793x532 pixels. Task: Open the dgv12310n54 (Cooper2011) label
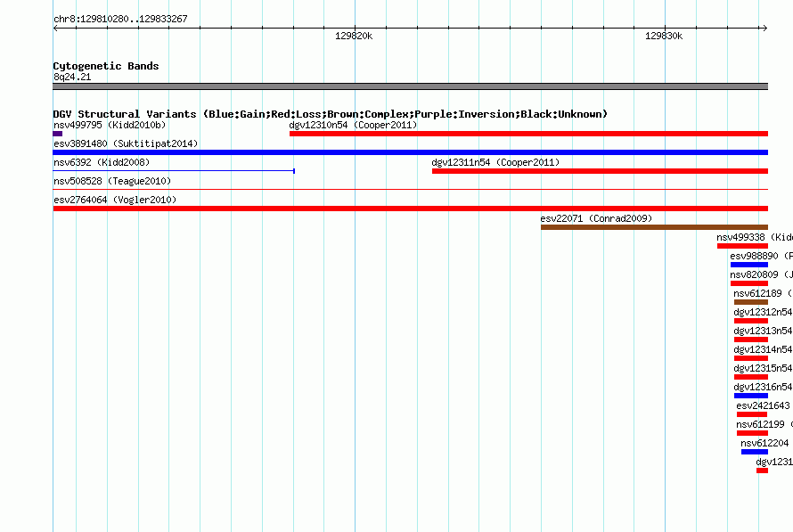click(x=353, y=125)
